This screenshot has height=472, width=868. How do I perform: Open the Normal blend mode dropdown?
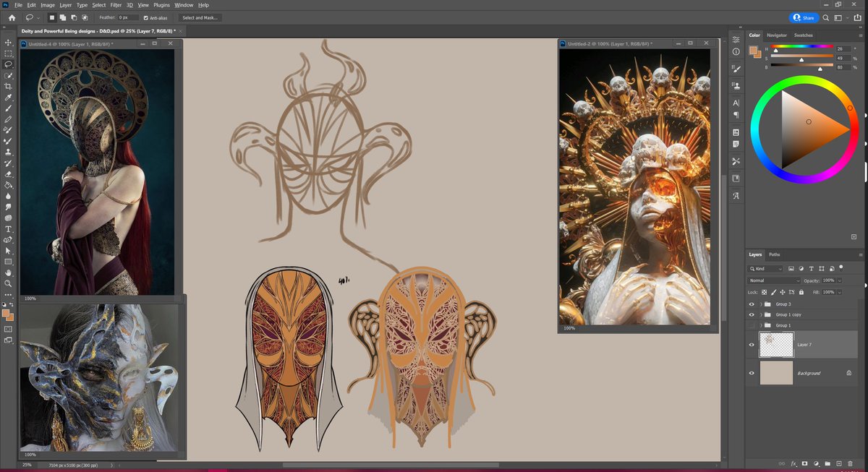(x=775, y=280)
